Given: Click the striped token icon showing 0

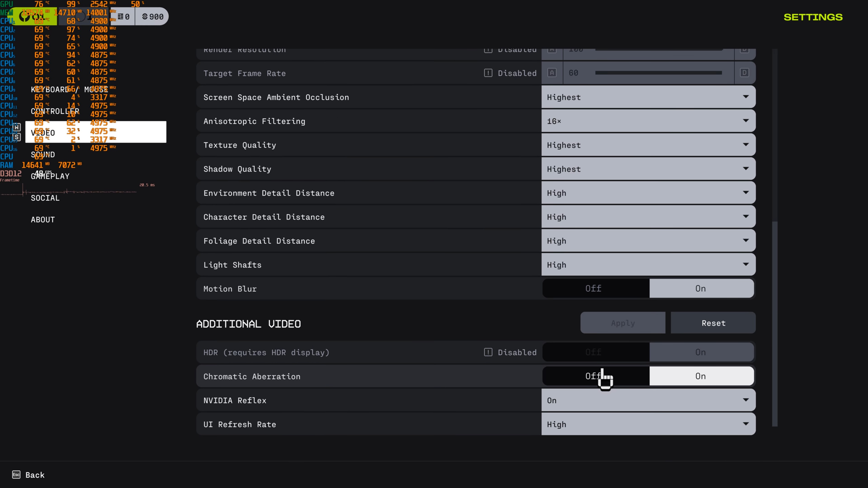Looking at the screenshot, I should coord(120,16).
